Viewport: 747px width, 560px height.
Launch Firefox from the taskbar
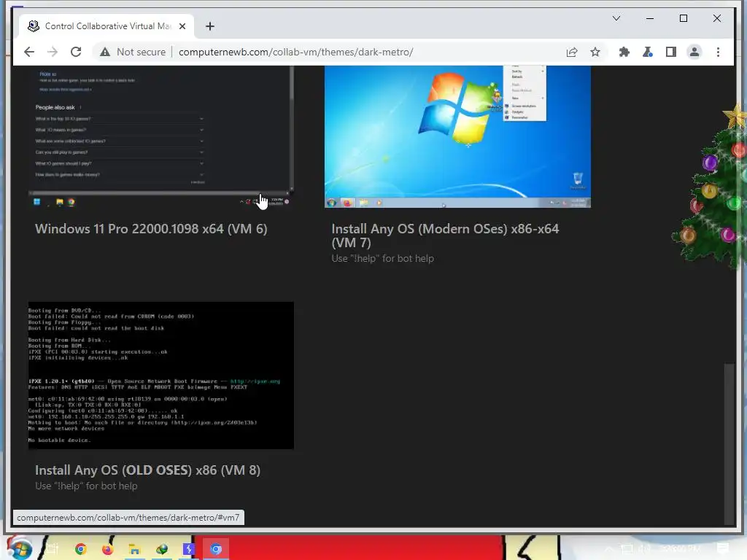(108, 549)
